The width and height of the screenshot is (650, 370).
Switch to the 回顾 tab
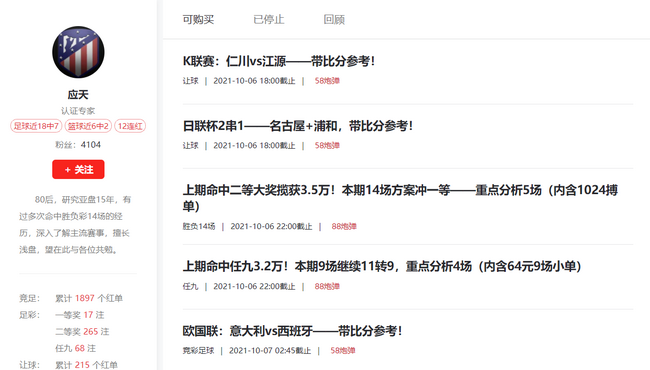(334, 19)
